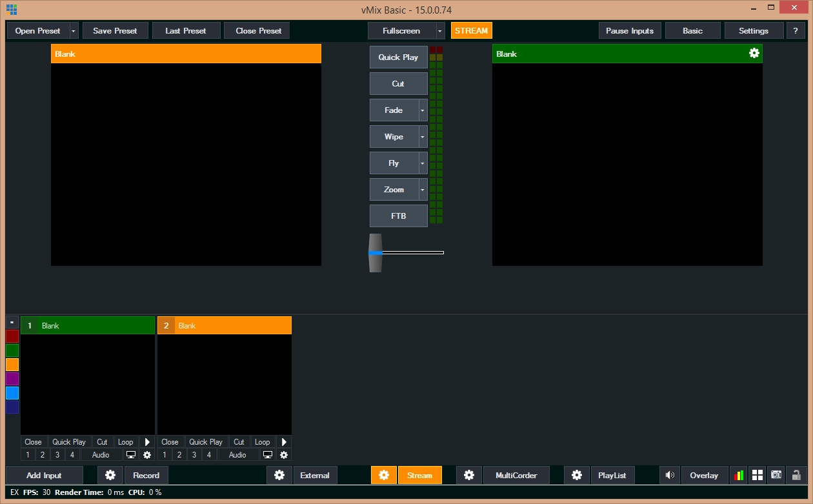
Task: Open the Fullscreen dropdown arrow
Action: point(440,31)
